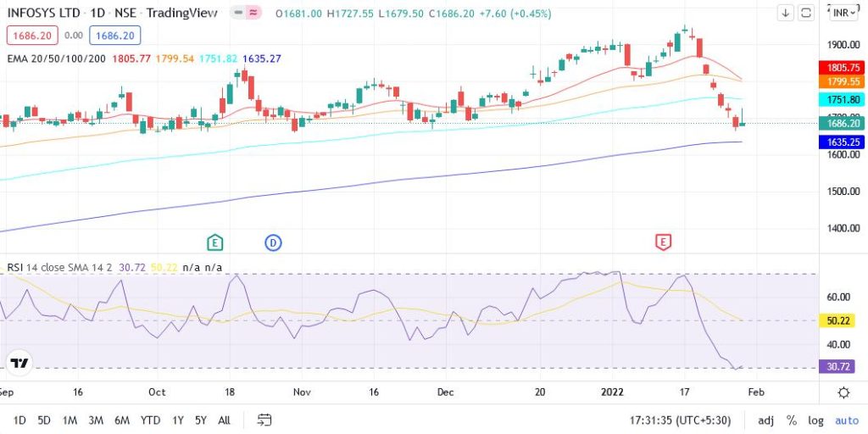This screenshot has width=868, height=434.
Task: Enable auto scale option
Action: 846,420
